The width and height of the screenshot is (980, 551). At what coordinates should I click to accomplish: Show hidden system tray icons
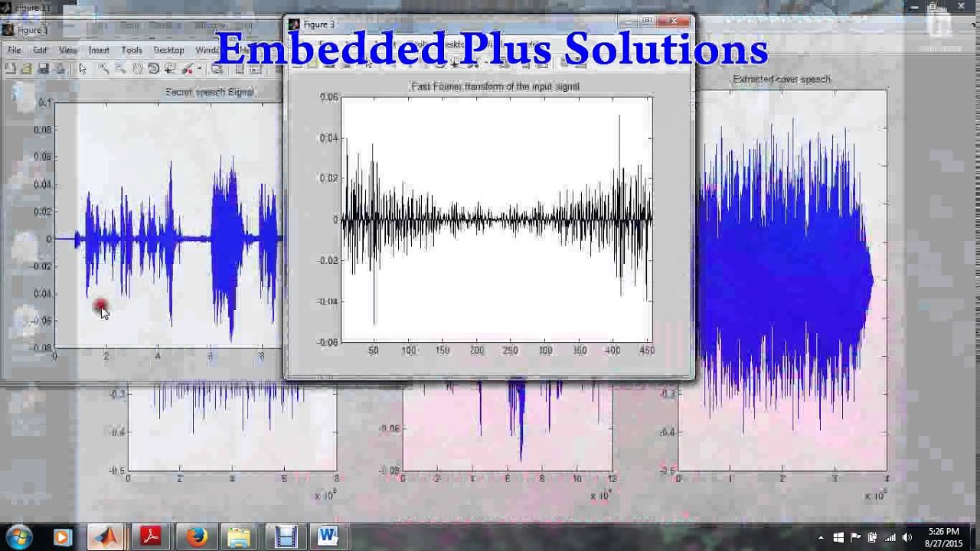click(x=821, y=537)
